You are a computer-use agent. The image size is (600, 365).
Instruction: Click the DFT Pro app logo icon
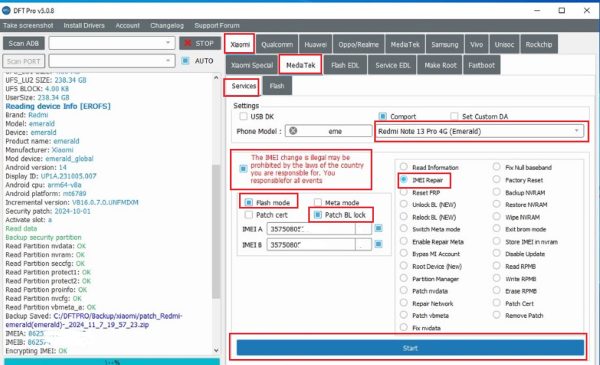pyautogui.click(x=6, y=10)
